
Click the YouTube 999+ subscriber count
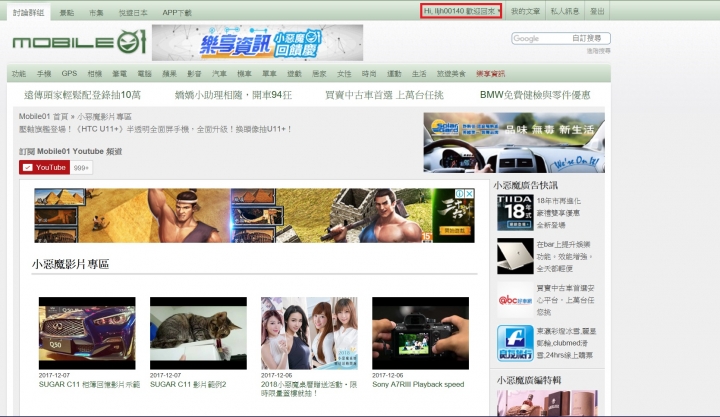[x=81, y=168]
